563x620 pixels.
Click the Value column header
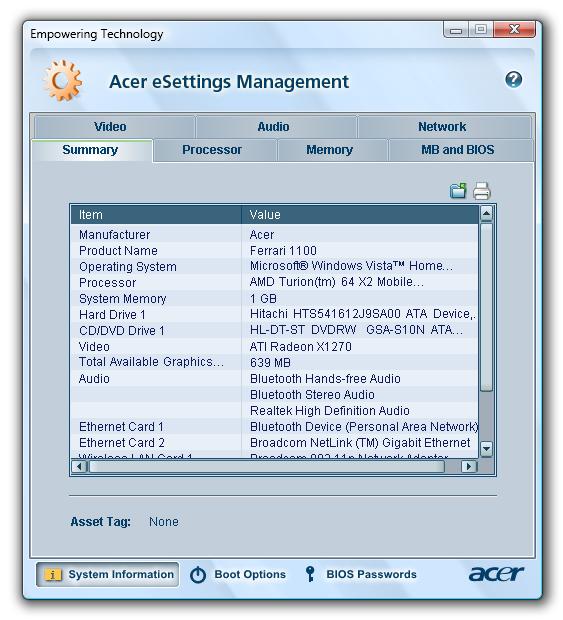coord(360,215)
